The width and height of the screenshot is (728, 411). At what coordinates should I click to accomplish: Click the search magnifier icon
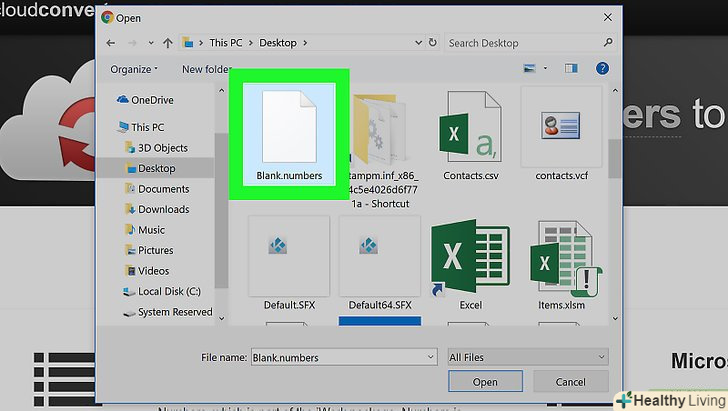(608, 43)
